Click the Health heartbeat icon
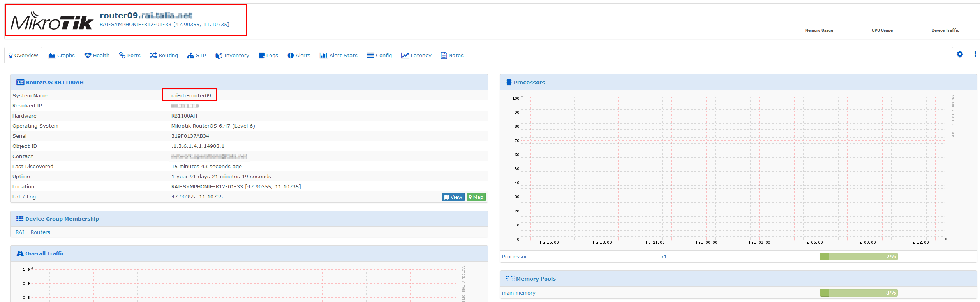Image resolution: width=980 pixels, height=302 pixels. [88, 55]
